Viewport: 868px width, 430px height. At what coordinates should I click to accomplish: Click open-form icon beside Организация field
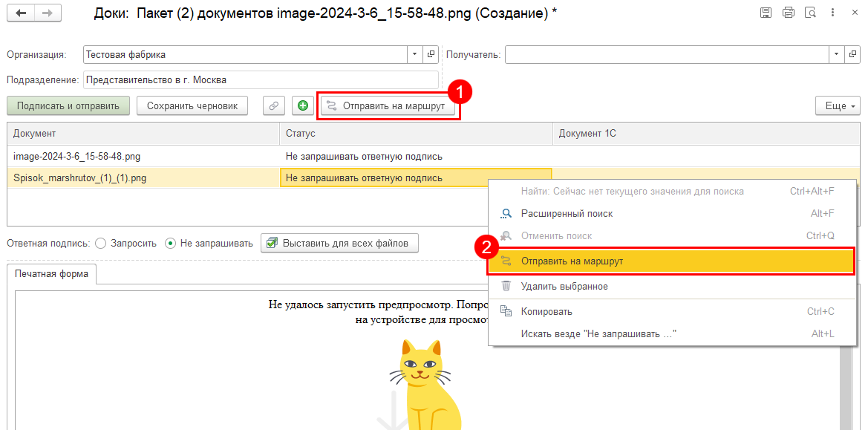click(x=431, y=55)
